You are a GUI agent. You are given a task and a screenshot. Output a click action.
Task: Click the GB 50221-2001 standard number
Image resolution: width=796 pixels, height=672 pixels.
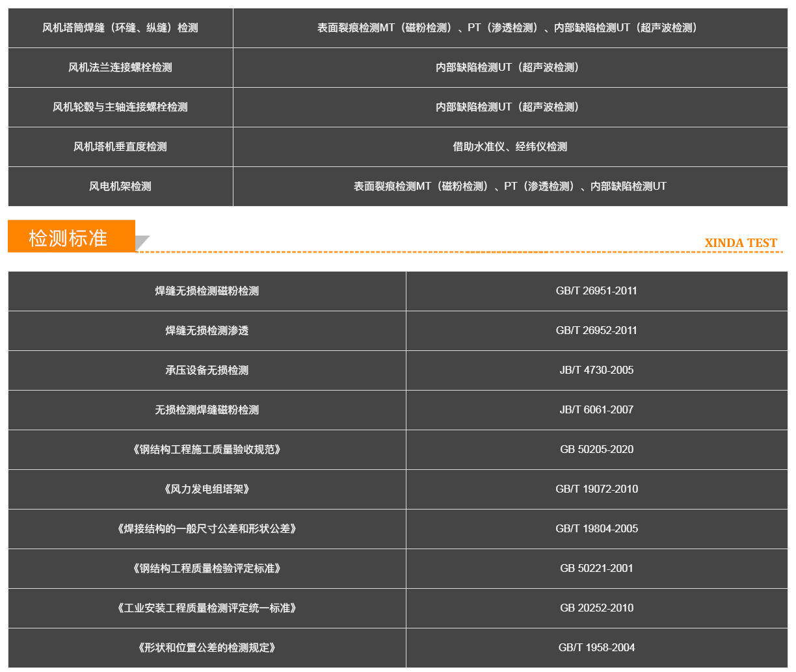coord(596,569)
